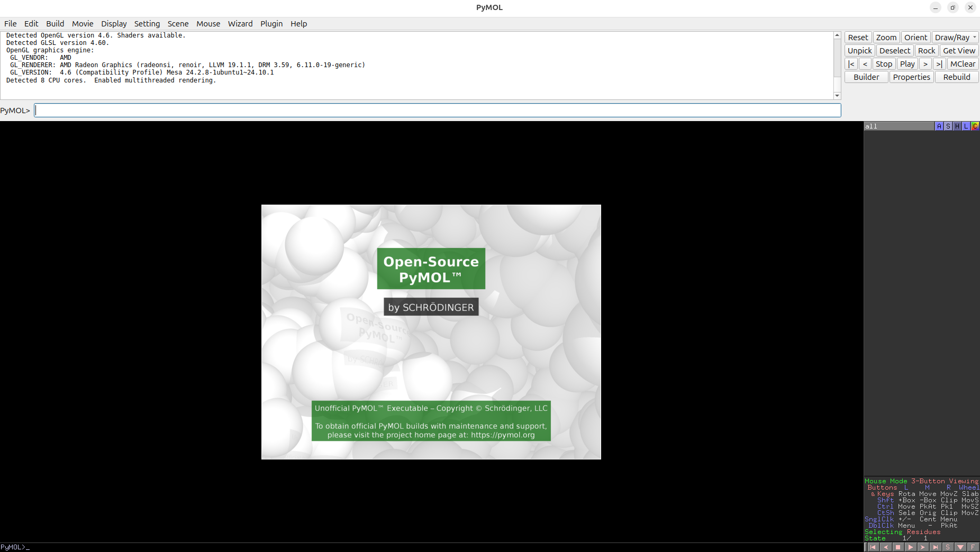Toggle sequence viewer with the S icon
The width and height of the screenshot is (980, 552).
click(x=948, y=547)
